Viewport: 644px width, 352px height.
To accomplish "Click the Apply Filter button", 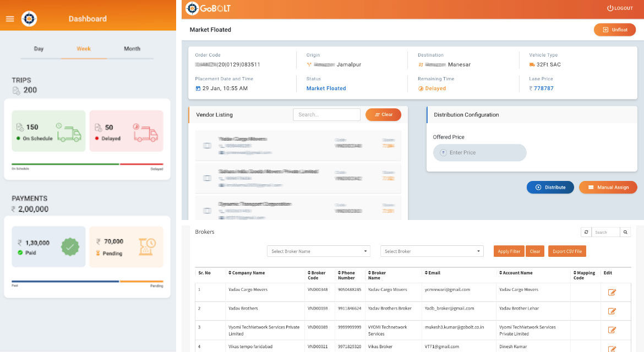I will tap(509, 251).
